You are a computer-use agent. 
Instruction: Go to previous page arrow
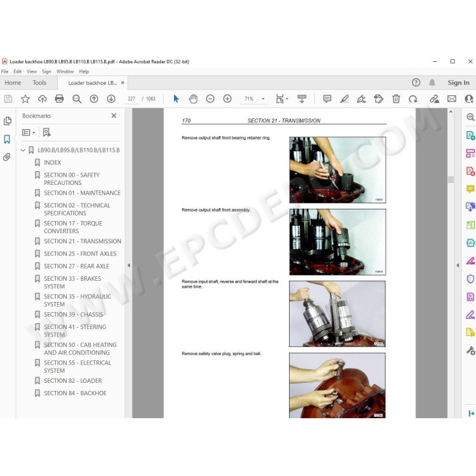pos(94,99)
